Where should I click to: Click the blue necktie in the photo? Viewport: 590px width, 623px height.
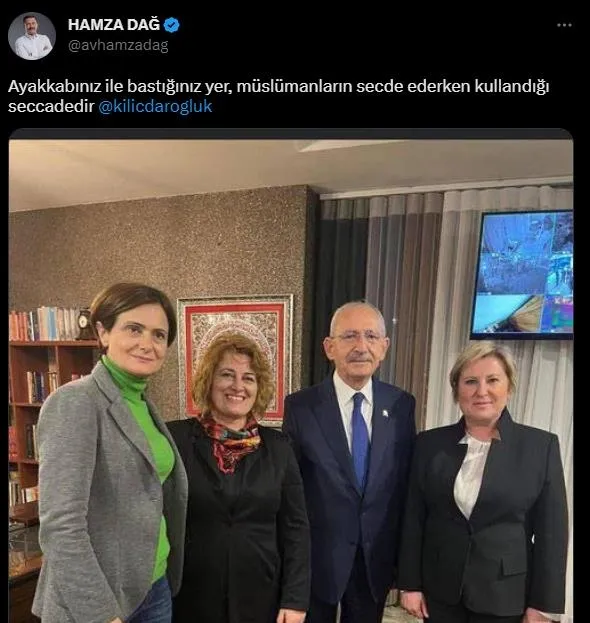pos(360,441)
